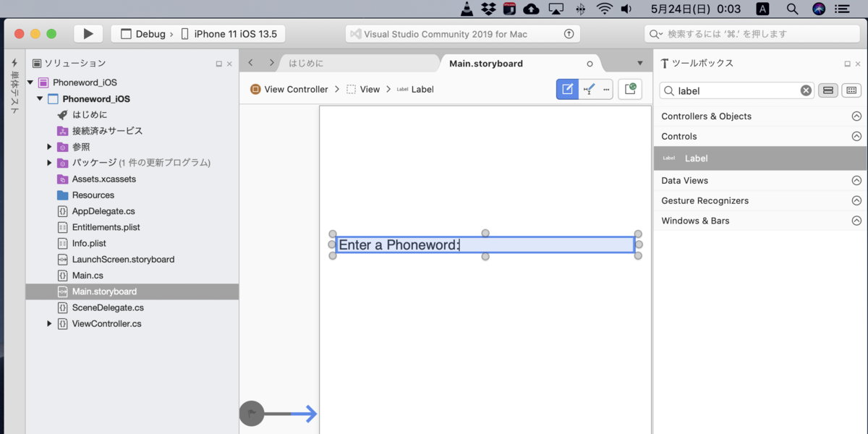Run the app with the Play button
This screenshot has width=868, height=434.
[88, 34]
